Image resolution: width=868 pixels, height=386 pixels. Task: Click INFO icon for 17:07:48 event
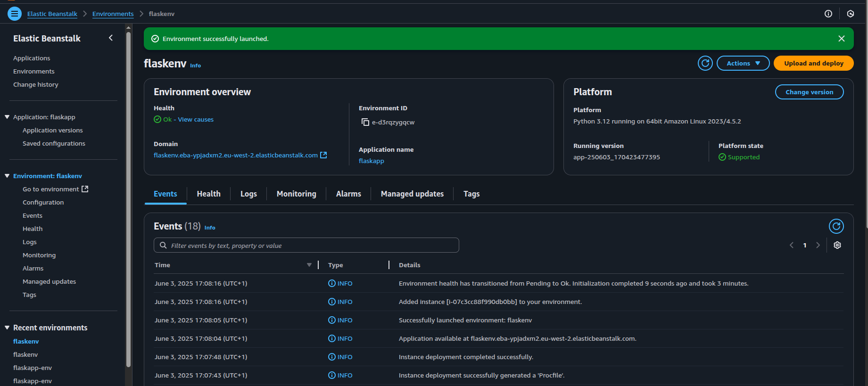click(332, 357)
